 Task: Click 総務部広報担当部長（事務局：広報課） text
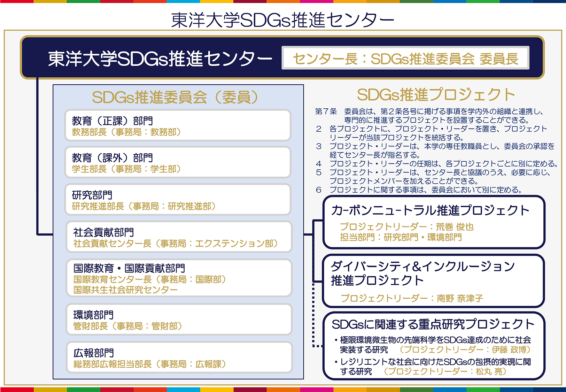[150, 364]
